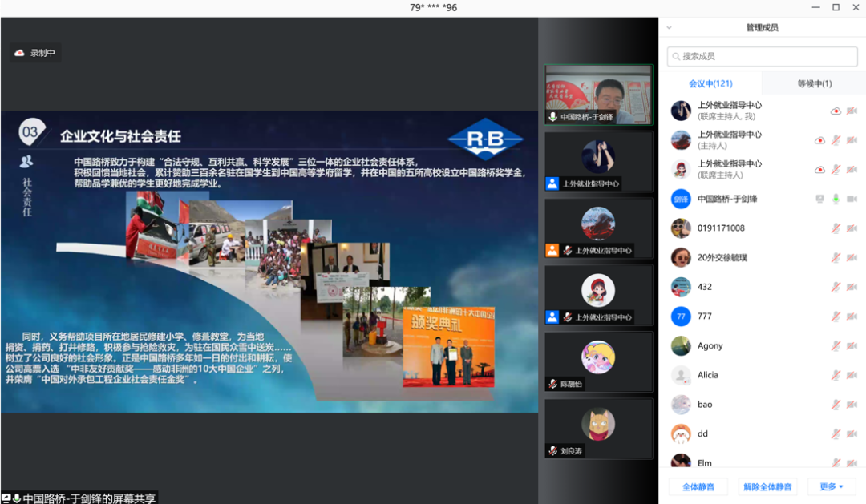Click the search magnifier icon in 搜索成员

677,56
